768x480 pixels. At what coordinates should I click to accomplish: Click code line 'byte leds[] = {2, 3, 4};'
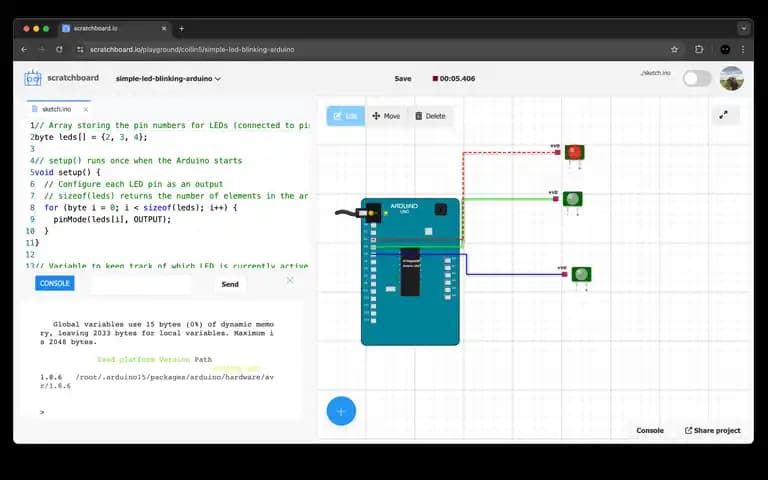tap(91, 137)
